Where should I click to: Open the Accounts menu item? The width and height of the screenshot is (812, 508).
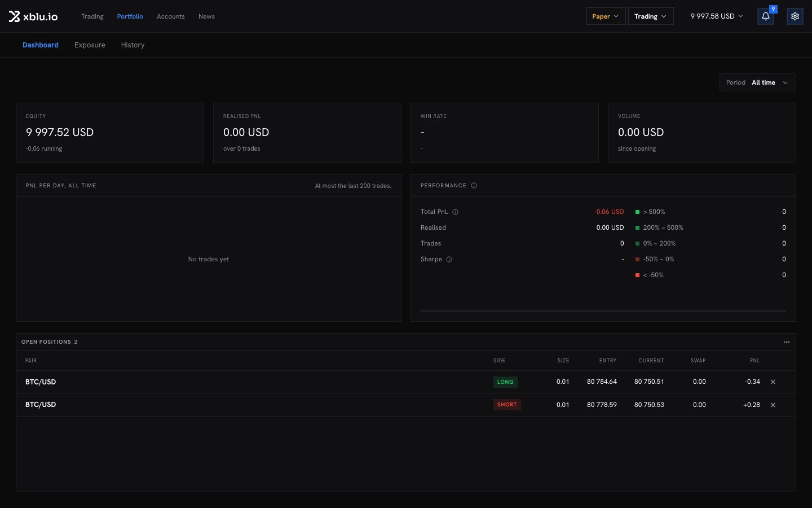click(171, 16)
